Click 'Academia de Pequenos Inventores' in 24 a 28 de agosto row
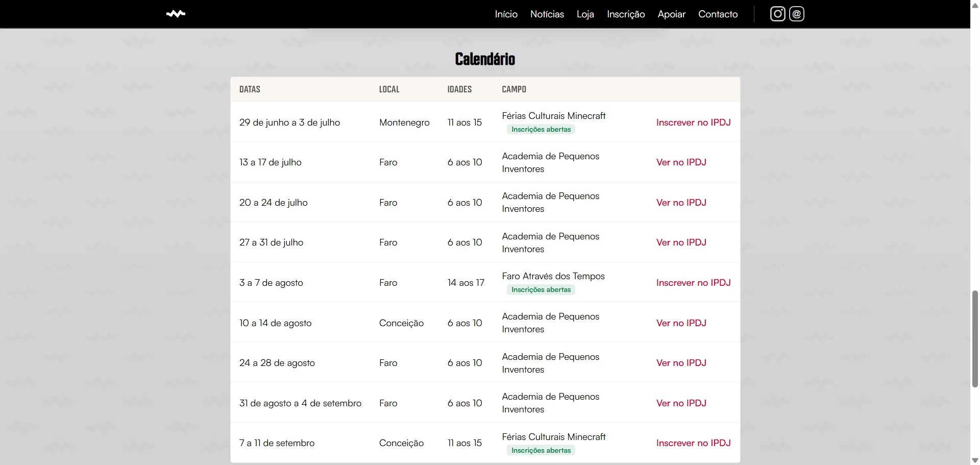The image size is (980, 465). coord(551,363)
